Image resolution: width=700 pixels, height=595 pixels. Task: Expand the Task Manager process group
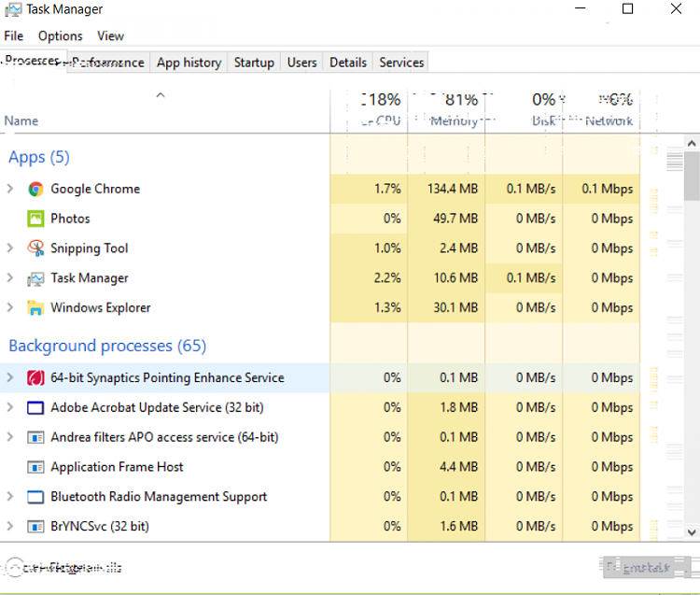[10, 278]
